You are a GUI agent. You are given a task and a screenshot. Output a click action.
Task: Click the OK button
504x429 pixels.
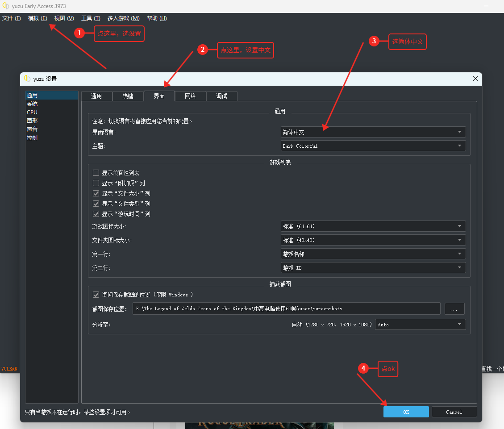click(406, 412)
